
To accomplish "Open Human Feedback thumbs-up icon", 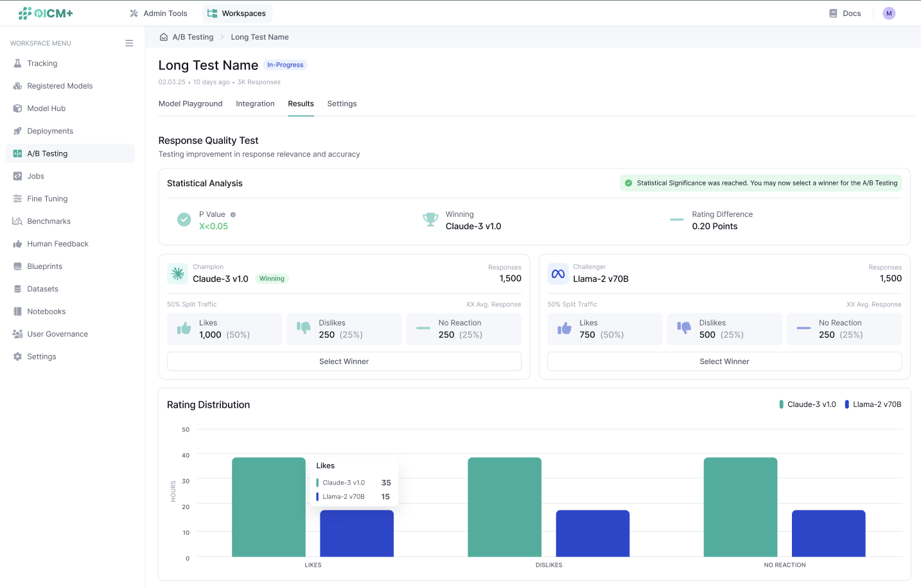I will coord(17,244).
